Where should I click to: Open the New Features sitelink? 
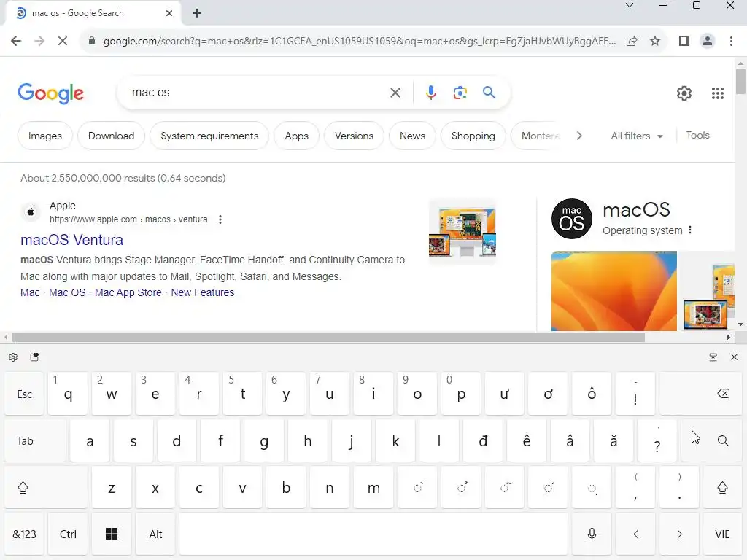click(x=203, y=292)
